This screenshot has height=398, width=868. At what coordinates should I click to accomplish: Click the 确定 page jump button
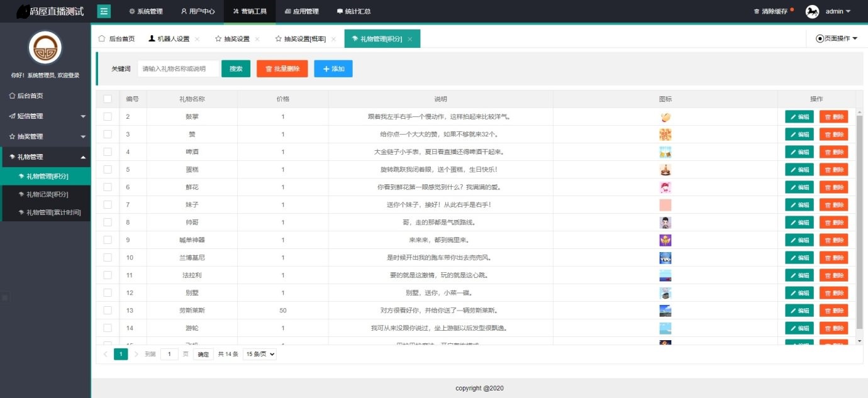point(204,354)
